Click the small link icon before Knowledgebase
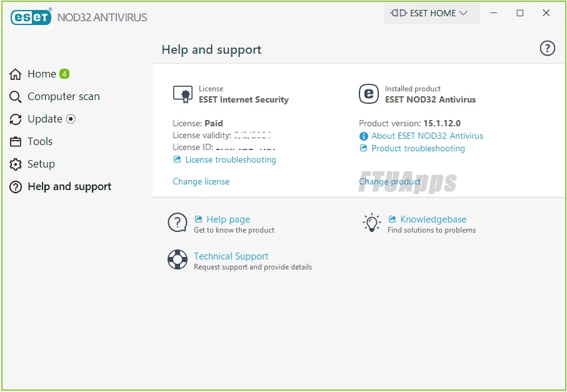This screenshot has width=567, height=392. click(x=392, y=219)
